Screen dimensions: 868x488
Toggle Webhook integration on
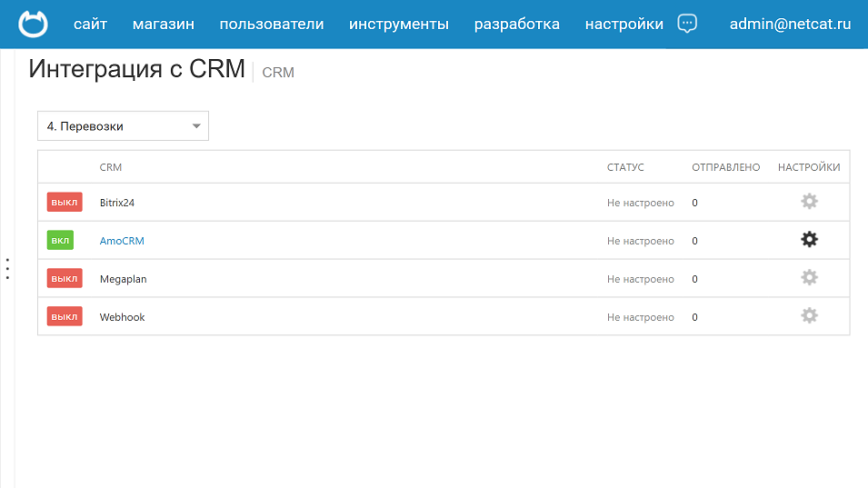(65, 317)
